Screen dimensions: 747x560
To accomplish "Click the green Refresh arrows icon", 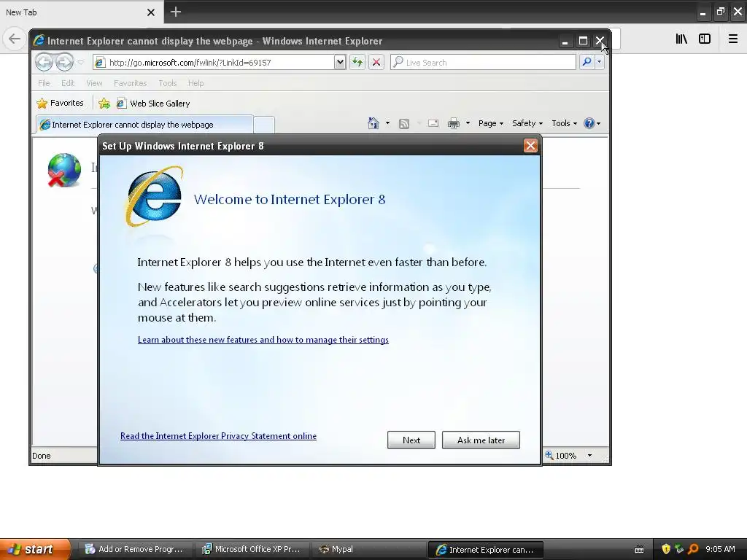I will click(357, 62).
